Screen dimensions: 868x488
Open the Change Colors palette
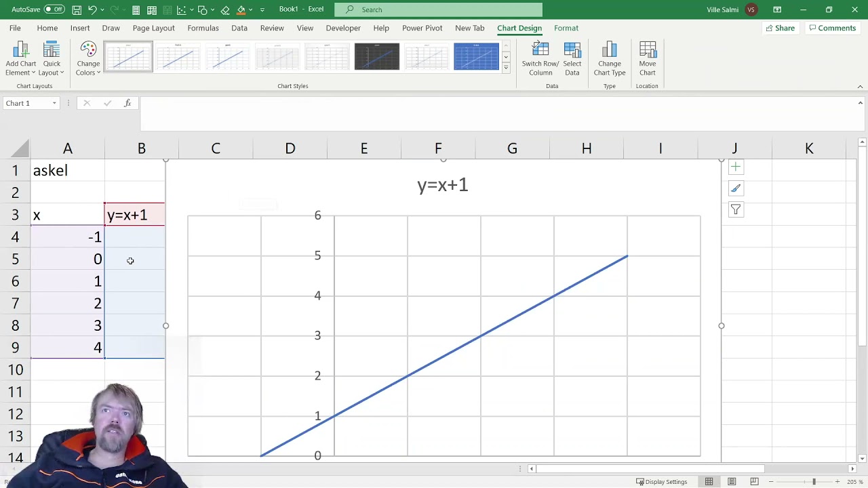point(88,59)
